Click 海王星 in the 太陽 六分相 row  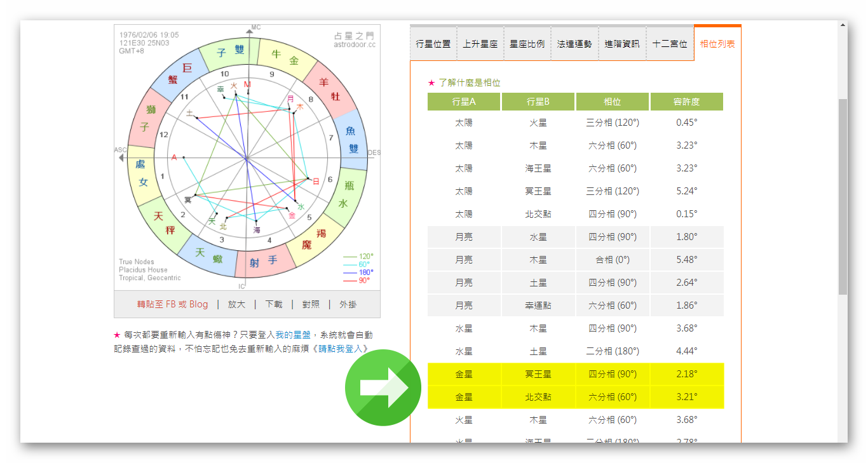coord(538,168)
